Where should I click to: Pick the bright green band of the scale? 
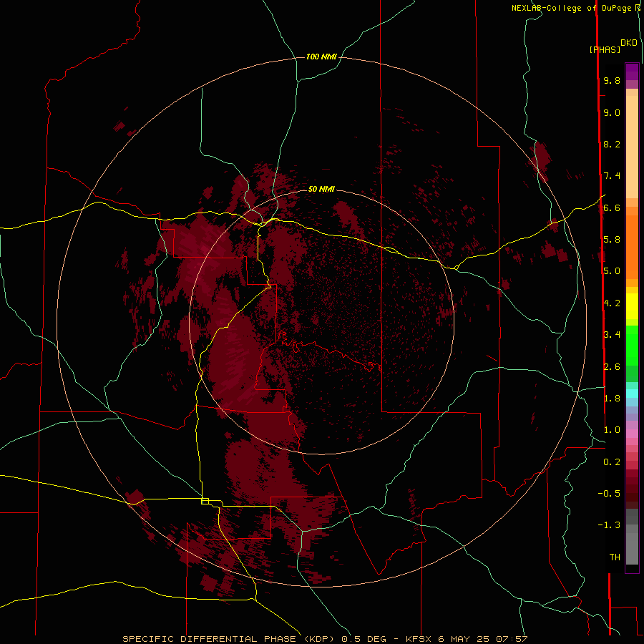pos(632,346)
